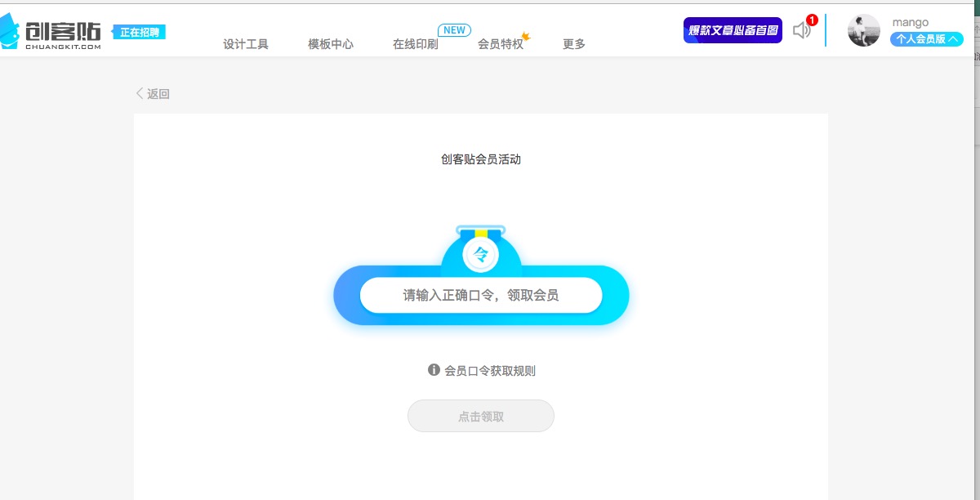Click the mango user avatar
980x500 pixels.
(x=863, y=30)
